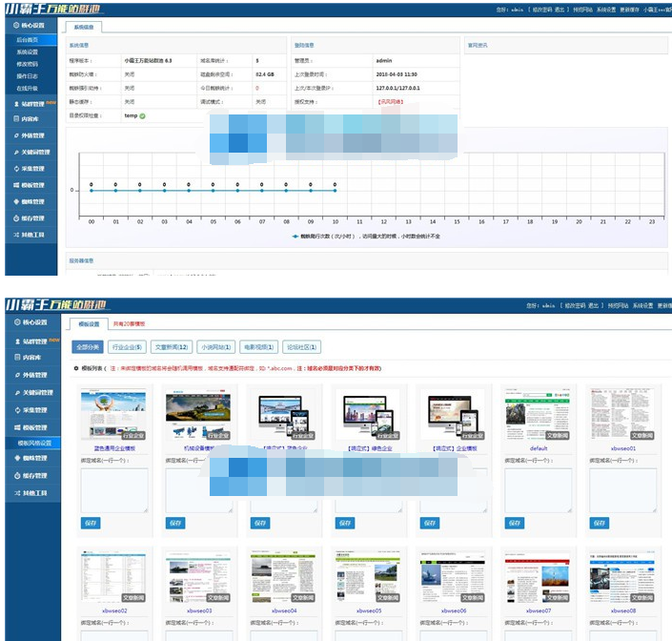Screen dimensions: 672x641
Task: Expand 缓存管理 on template page sidebar
Action: tap(33, 475)
